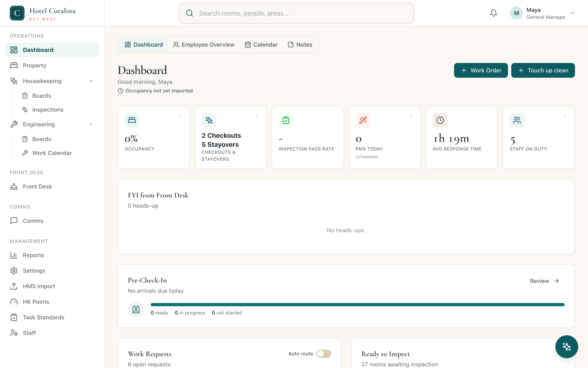Click '0 ready' in Pre-Check-In
Viewport: 588px width, 368px height.
[x=159, y=313]
